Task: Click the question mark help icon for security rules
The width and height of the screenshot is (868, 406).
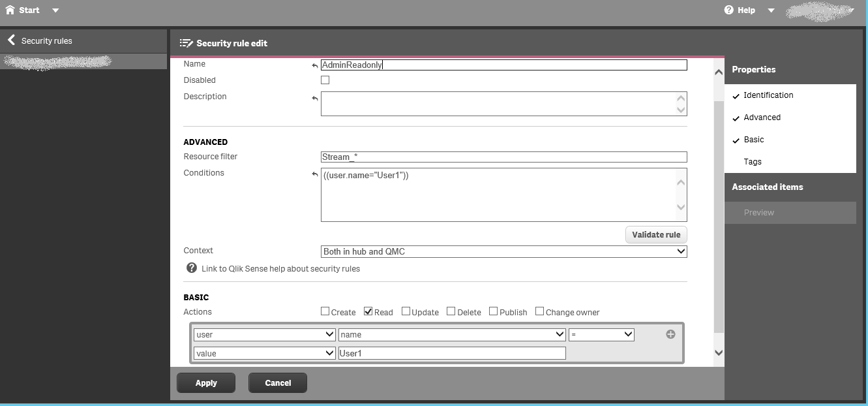Action: click(192, 268)
